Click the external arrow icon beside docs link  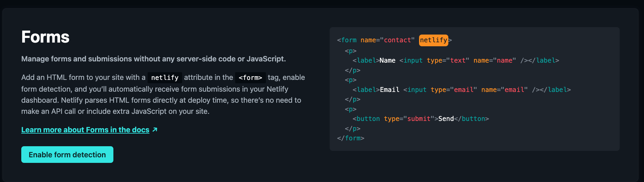coord(155,130)
